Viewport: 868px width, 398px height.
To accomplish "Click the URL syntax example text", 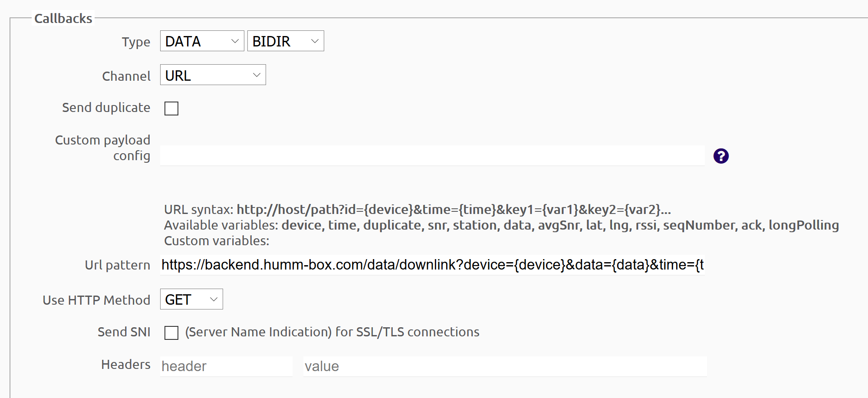I will point(417,210).
